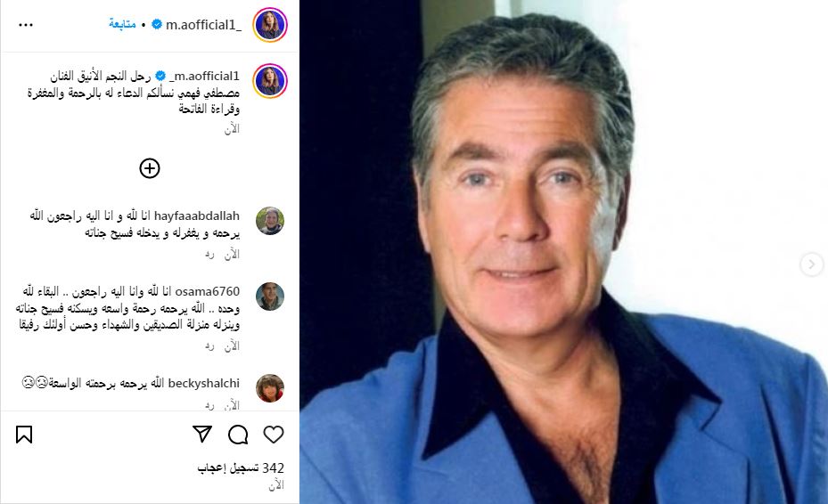Load more comments plus circle
Image resolution: width=828 pixels, height=504 pixels.
[x=150, y=168]
